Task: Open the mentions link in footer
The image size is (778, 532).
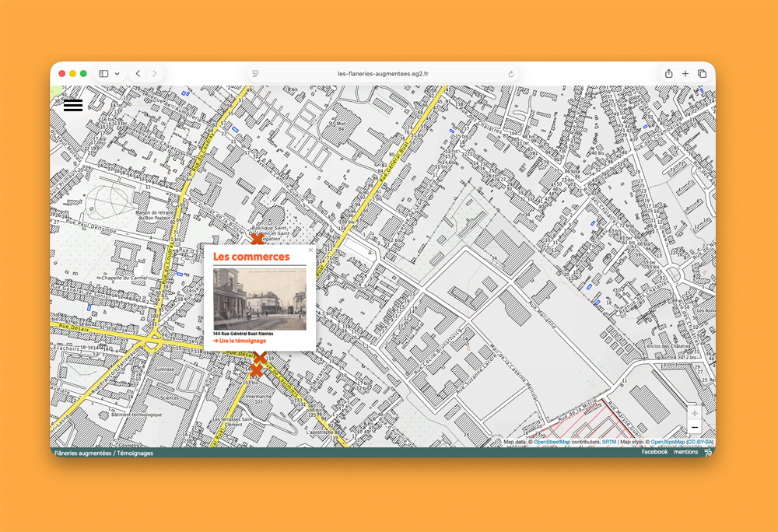Action: [685, 452]
